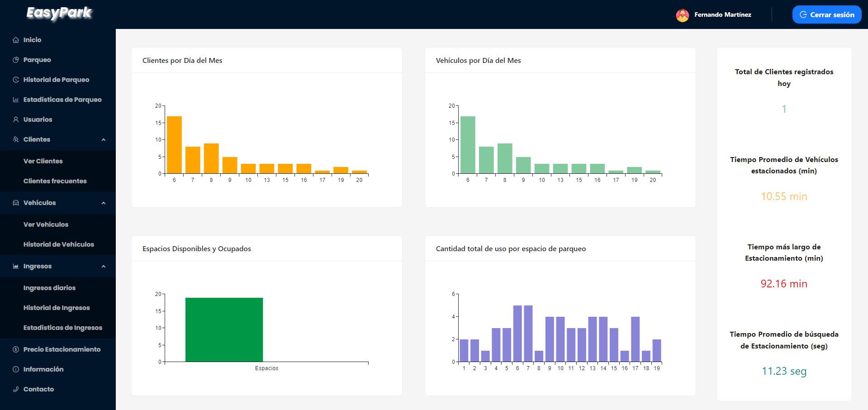This screenshot has height=410, width=868.
Task: Click the Estadísticas de Parqueo chart icon
Action: (16, 100)
